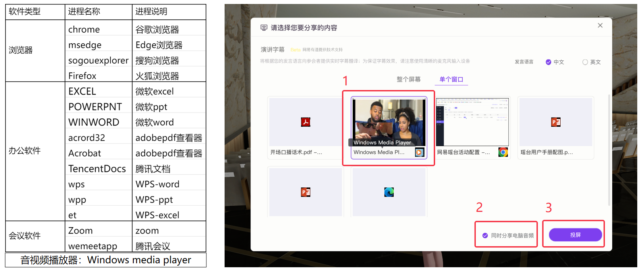Screen dimensions: 644x272
Task: Click the PowerPoint icon on 瑶台用户手册配图 thumbnail
Action: pos(556,122)
